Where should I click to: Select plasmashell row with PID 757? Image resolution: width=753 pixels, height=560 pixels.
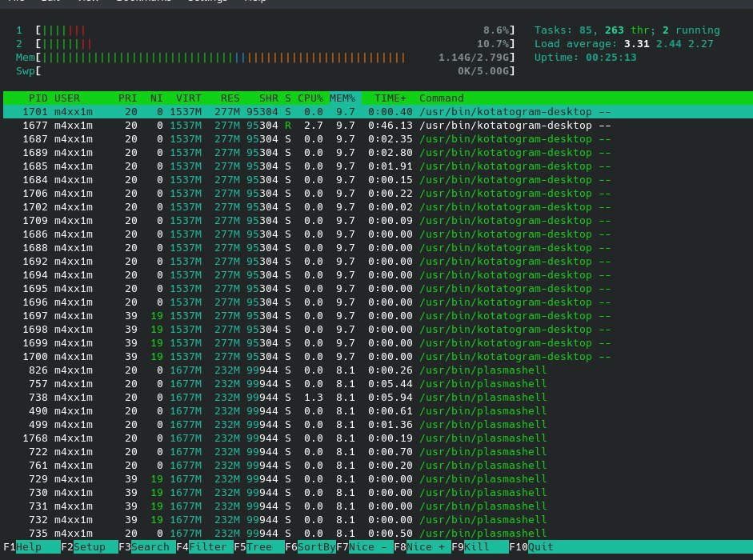point(378,384)
